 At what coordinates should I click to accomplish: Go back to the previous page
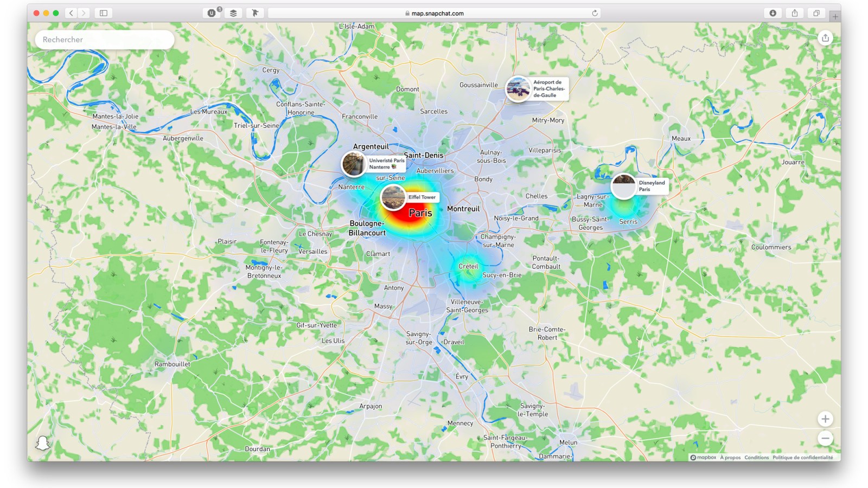click(x=71, y=13)
